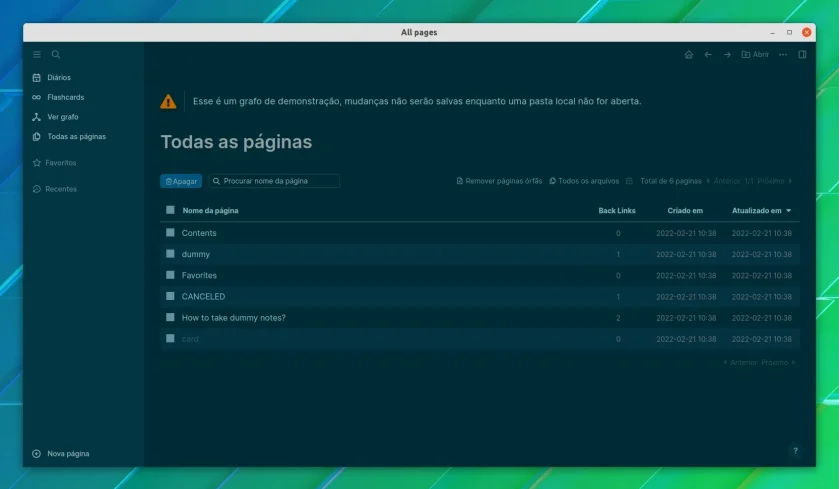
Task: Sort by Back Links column
Action: (617, 210)
